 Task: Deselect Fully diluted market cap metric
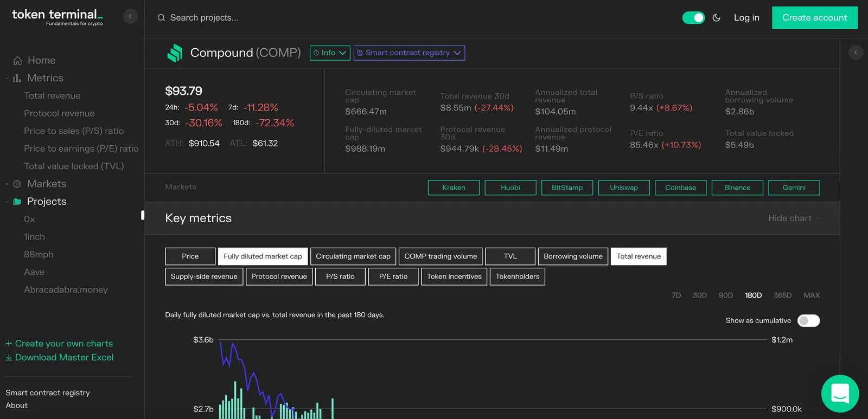point(263,256)
